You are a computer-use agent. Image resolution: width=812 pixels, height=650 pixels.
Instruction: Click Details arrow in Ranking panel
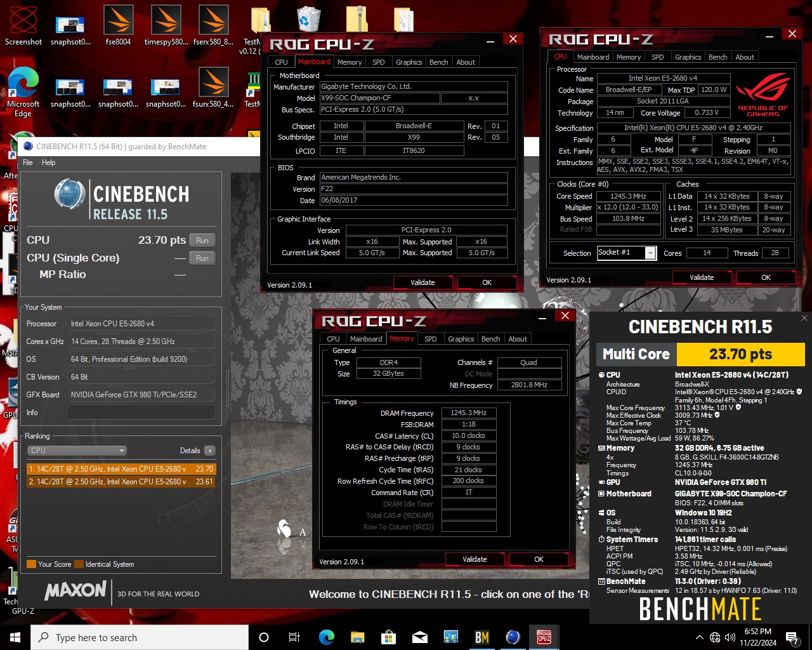click(210, 451)
